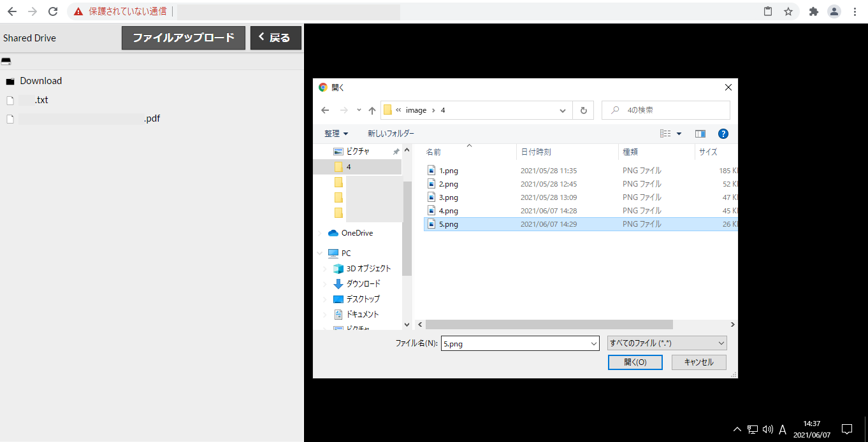Viewport: 868px width, 442px height.
Task: Click 'image' in the path breadcrumb
Action: click(x=416, y=110)
